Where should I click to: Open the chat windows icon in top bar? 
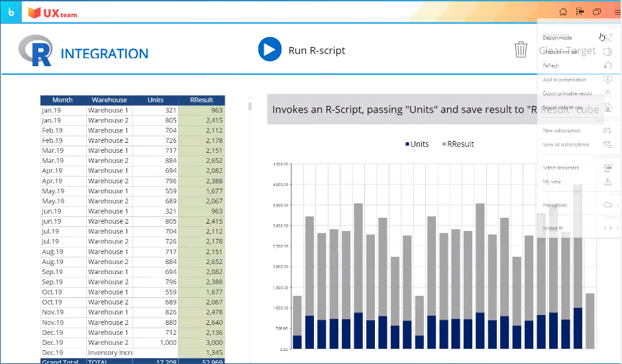(597, 11)
